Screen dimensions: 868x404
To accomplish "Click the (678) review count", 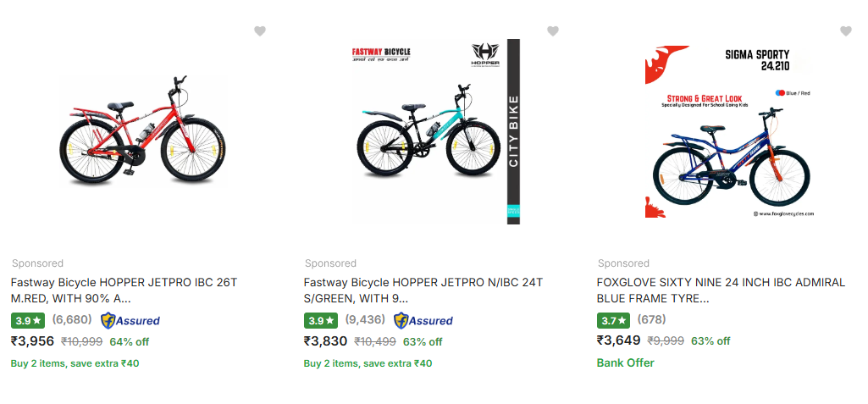I will 651,320.
